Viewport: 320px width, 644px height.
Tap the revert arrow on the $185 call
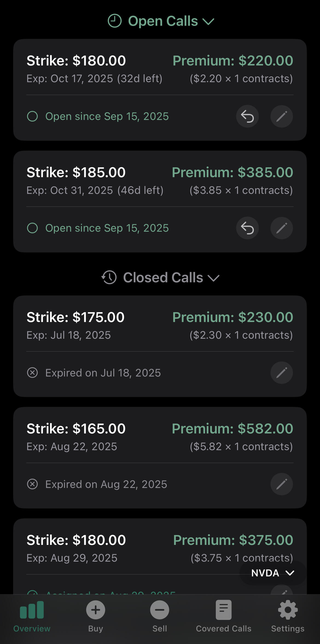(247, 228)
